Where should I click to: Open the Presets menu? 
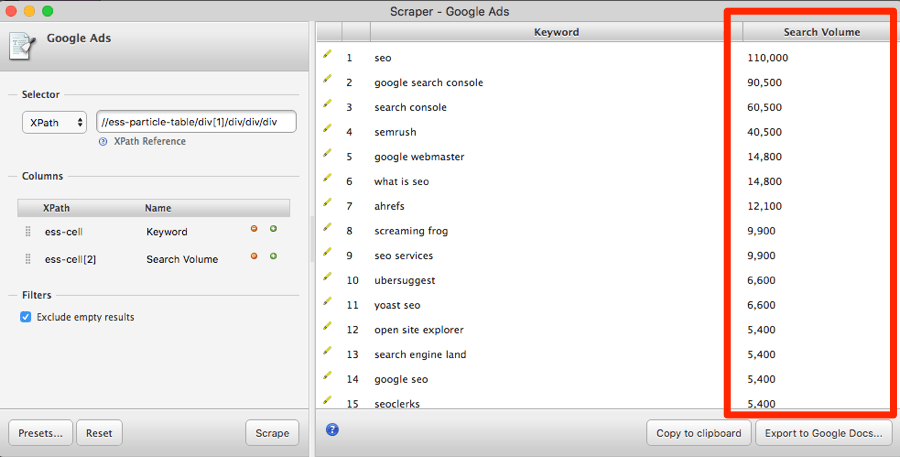pyautogui.click(x=40, y=433)
